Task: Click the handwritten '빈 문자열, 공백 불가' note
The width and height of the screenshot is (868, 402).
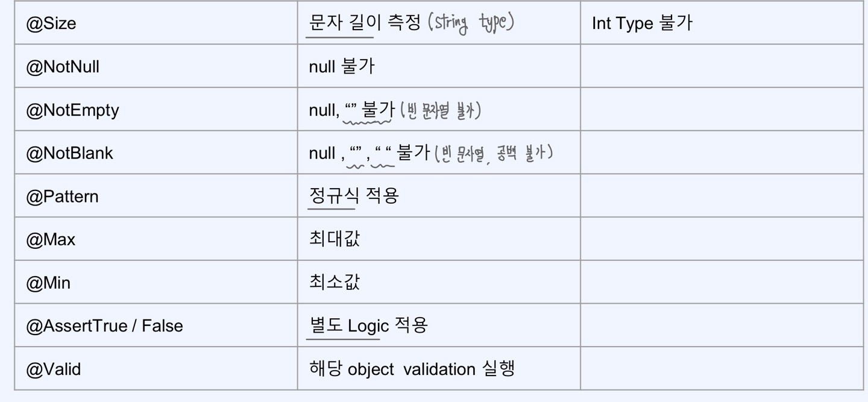Action: click(x=494, y=153)
